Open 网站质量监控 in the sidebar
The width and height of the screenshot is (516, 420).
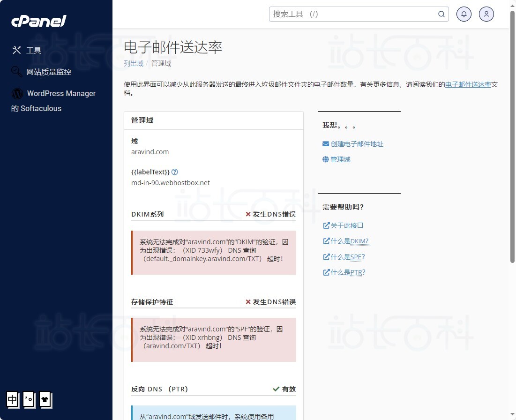click(49, 72)
